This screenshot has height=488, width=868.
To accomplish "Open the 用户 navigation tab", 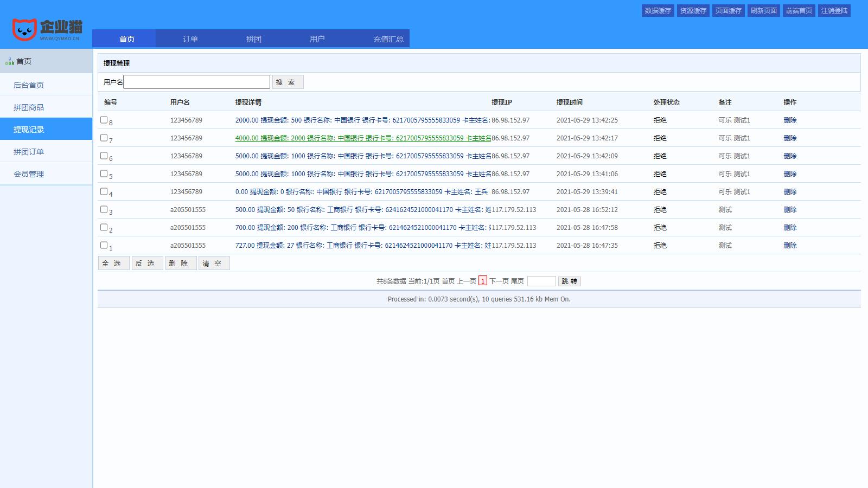I will (x=317, y=39).
